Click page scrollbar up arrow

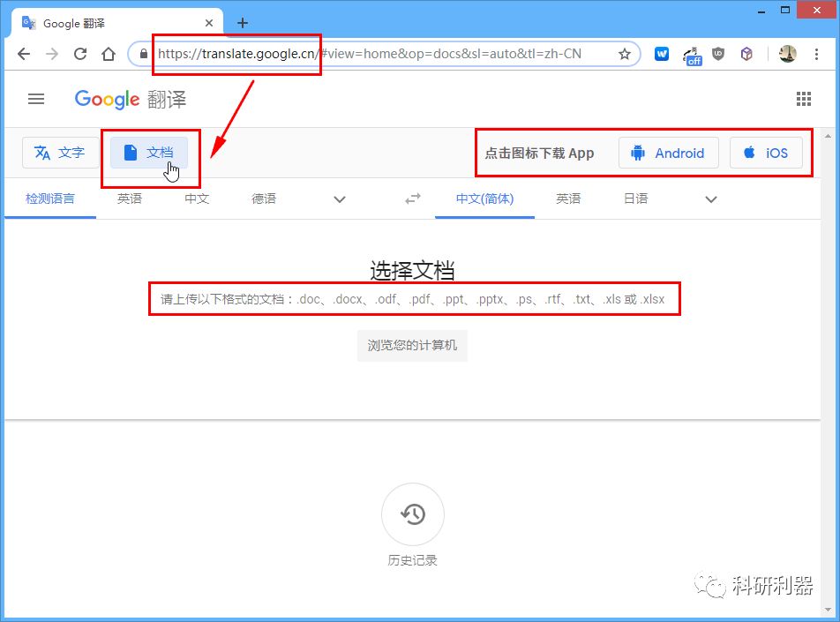pos(829,136)
